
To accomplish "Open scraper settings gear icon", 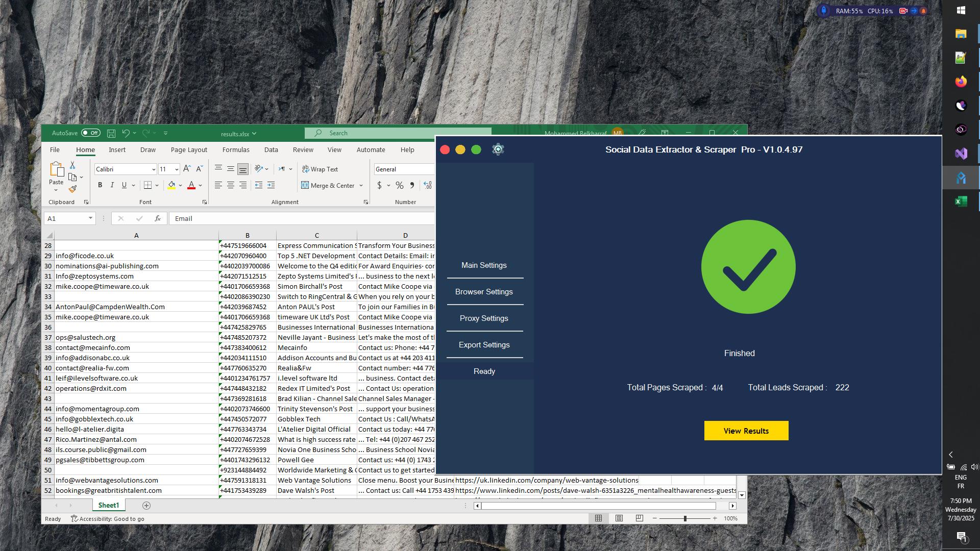I will 498,149.
